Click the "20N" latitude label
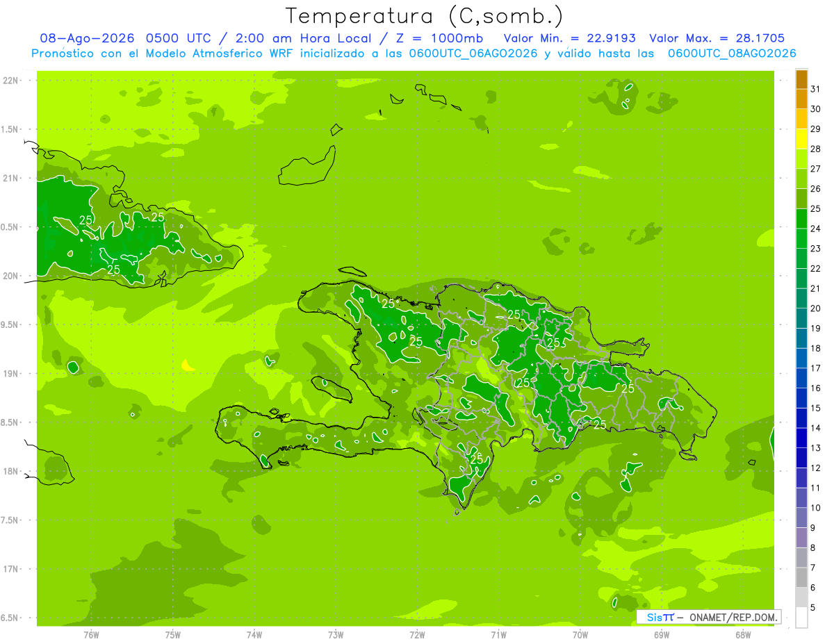The height and width of the screenshot is (644, 834). (10, 276)
